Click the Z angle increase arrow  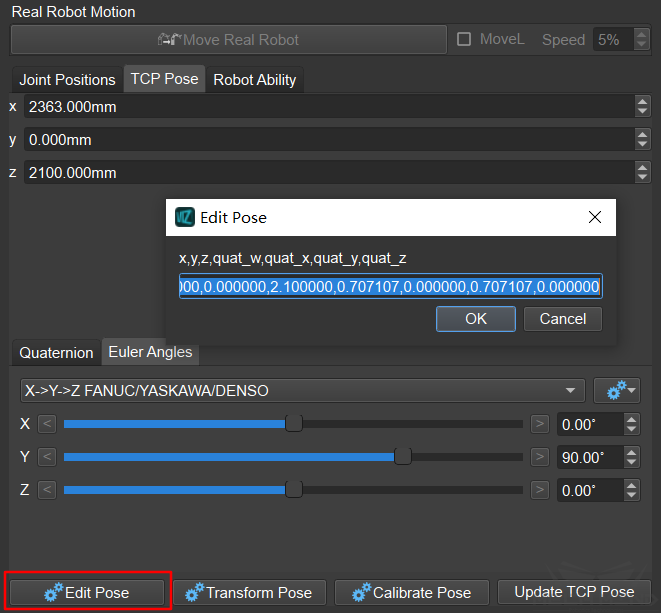click(x=540, y=489)
